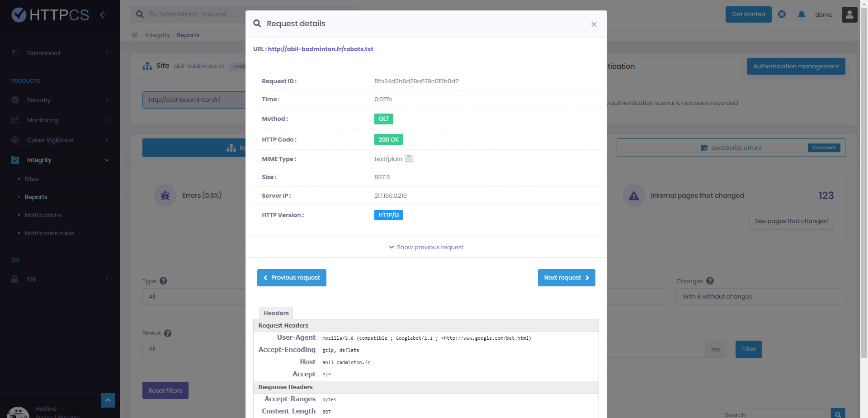Expand Show previous request section

point(426,247)
